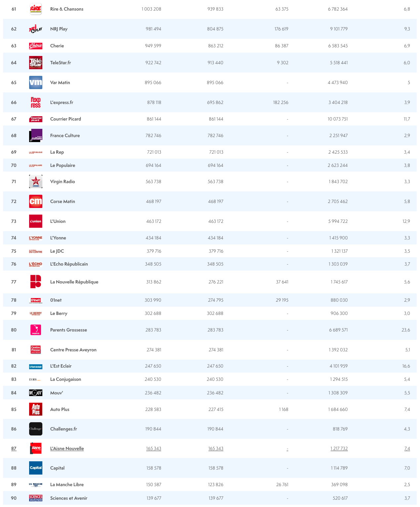Click the Capital blue logo

(36, 468)
